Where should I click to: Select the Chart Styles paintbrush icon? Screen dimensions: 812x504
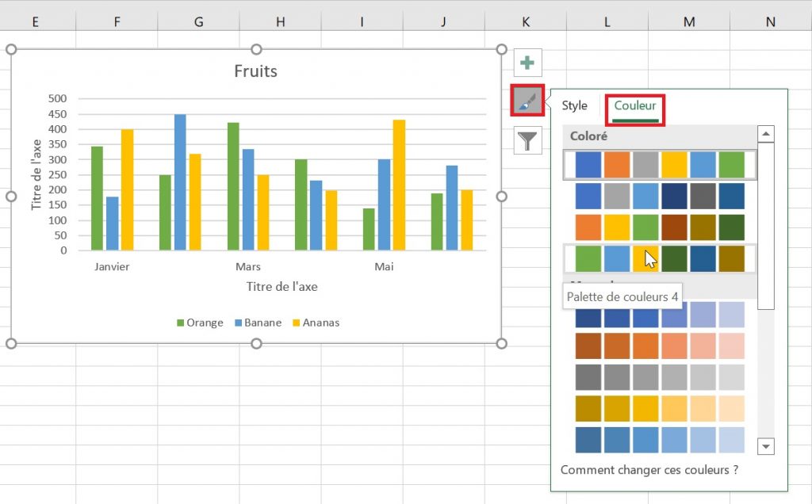pos(527,101)
